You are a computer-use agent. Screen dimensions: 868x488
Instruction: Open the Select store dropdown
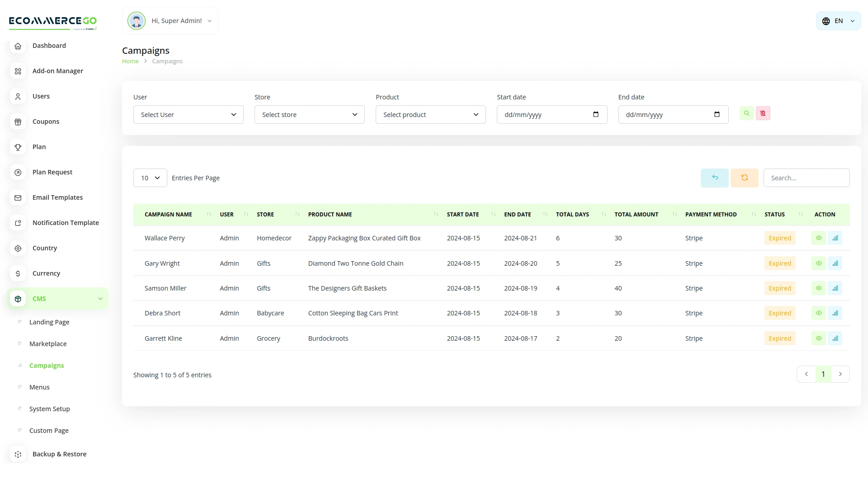[309, 114]
